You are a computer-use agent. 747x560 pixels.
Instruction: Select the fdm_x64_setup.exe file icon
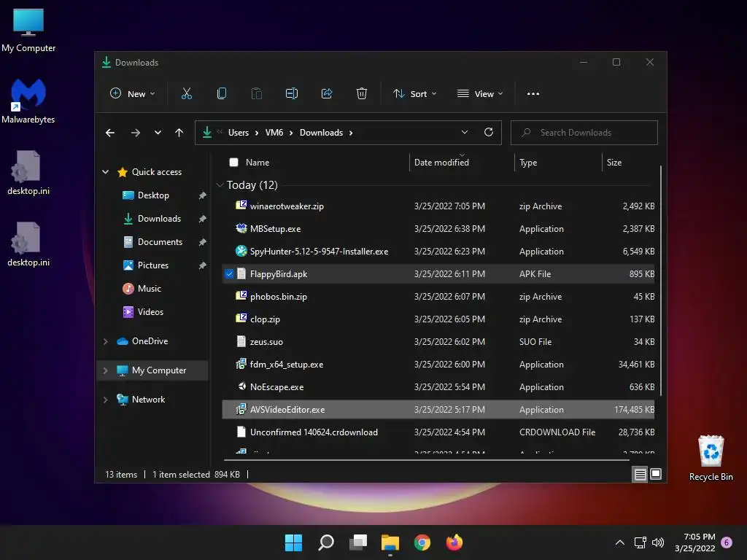pos(241,364)
